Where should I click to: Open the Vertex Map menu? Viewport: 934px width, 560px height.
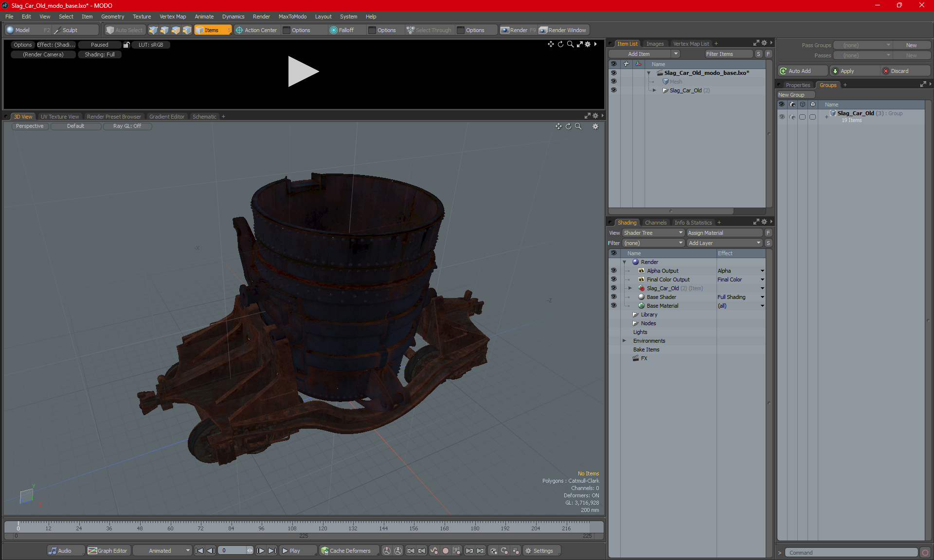(173, 17)
